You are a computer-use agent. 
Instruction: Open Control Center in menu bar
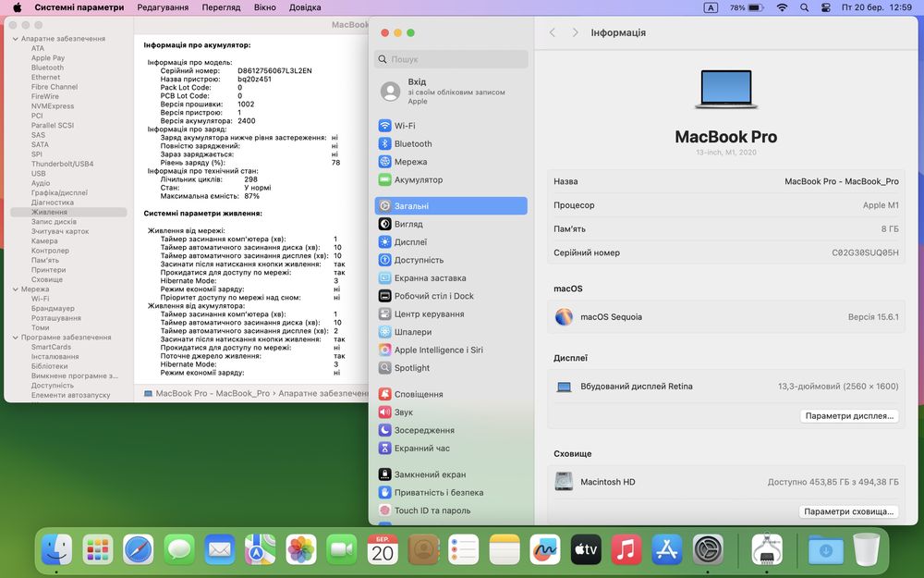coord(825,7)
